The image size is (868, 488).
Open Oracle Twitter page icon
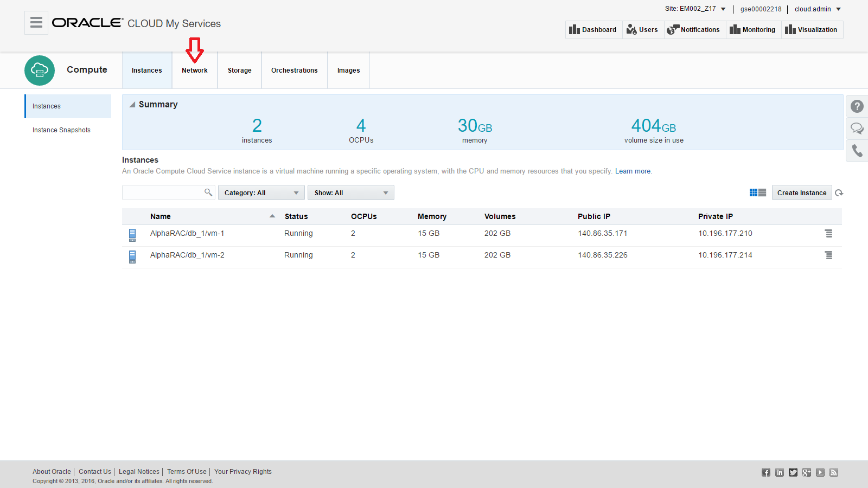pyautogui.click(x=793, y=472)
